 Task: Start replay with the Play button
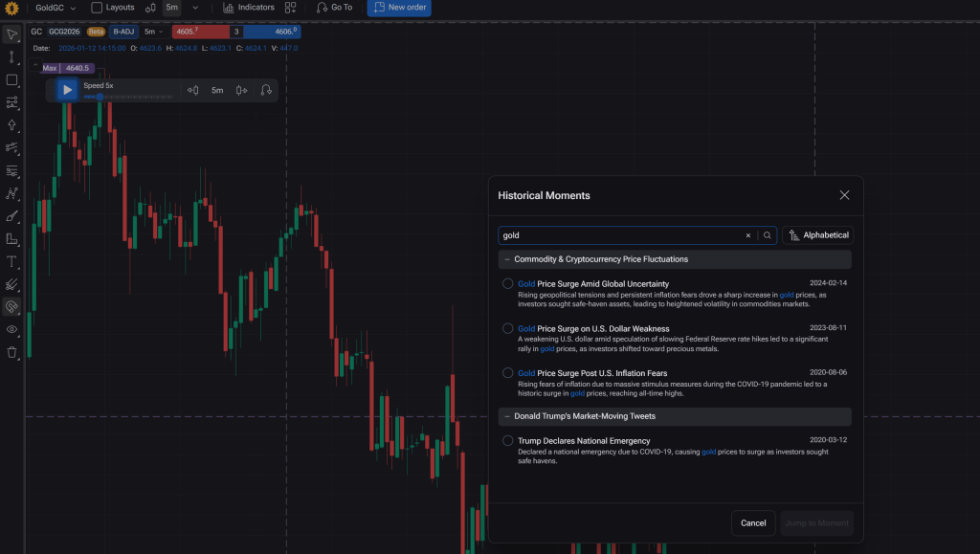(68, 90)
